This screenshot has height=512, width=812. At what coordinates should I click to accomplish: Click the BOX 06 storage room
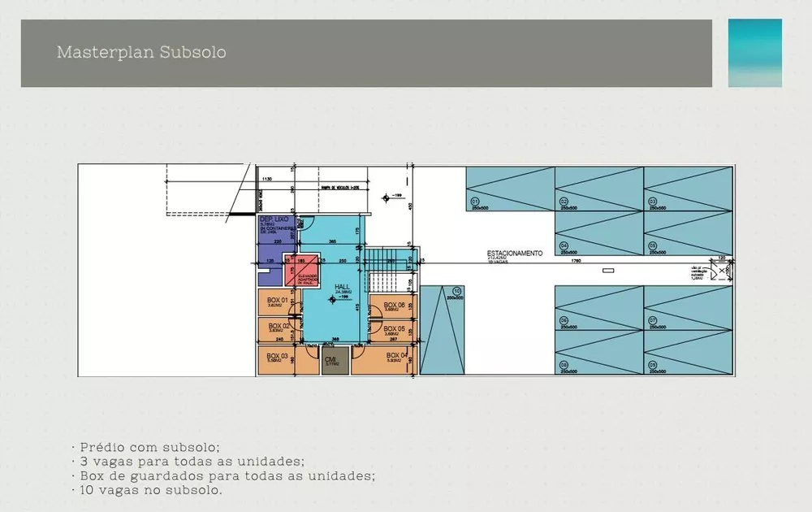click(x=394, y=306)
